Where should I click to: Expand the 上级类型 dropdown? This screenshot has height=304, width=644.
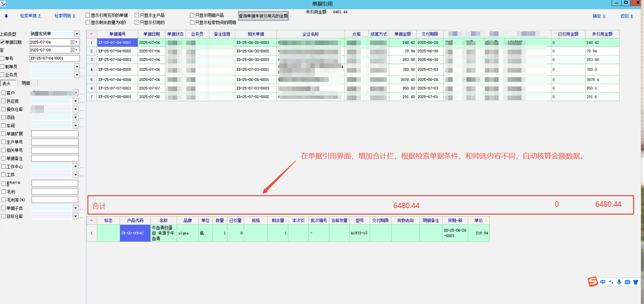coord(77,34)
